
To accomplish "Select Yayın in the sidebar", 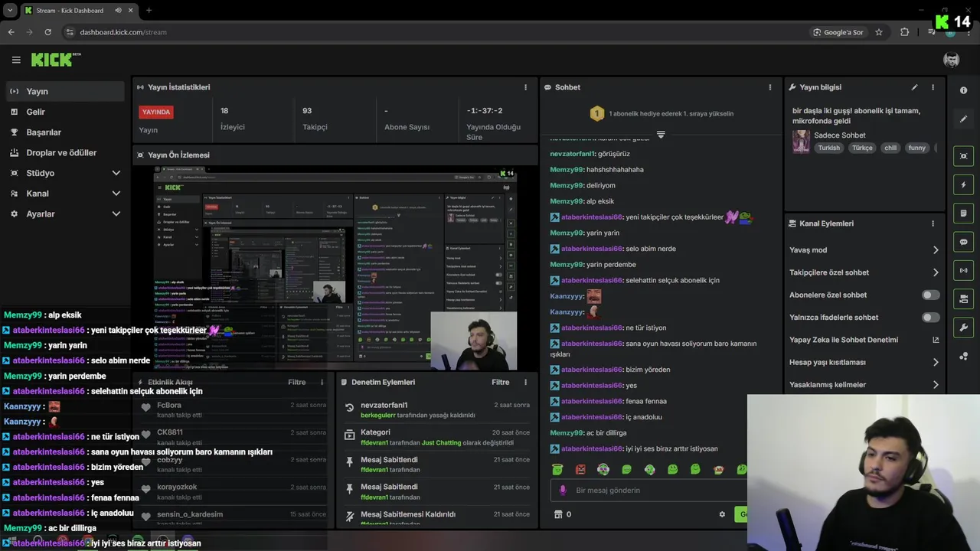I will pos(65,91).
